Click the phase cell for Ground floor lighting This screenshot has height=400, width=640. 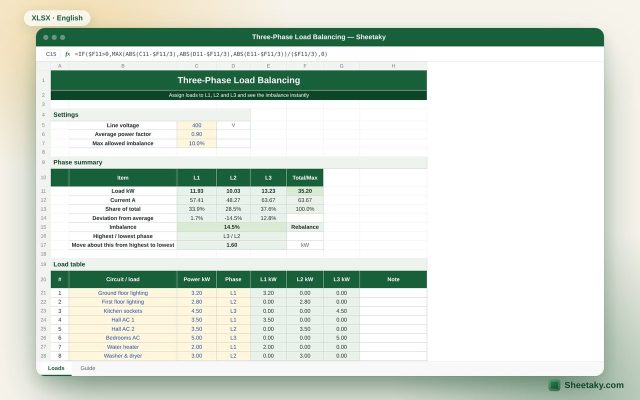click(x=233, y=293)
